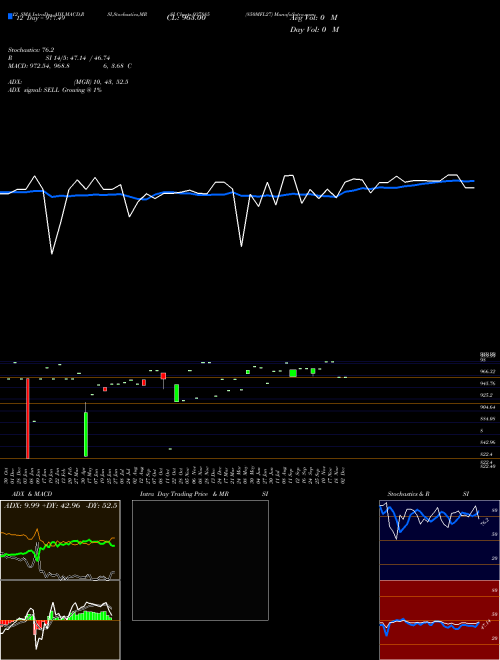This screenshot has width=500, height=660.
Task: Open the ADX line chart thumbnail
Action: 60,540
